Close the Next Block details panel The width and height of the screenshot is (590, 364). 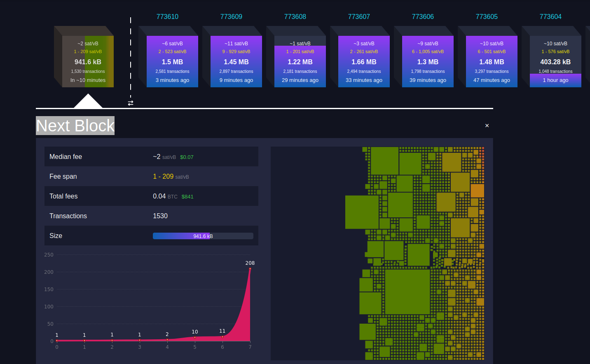[487, 126]
